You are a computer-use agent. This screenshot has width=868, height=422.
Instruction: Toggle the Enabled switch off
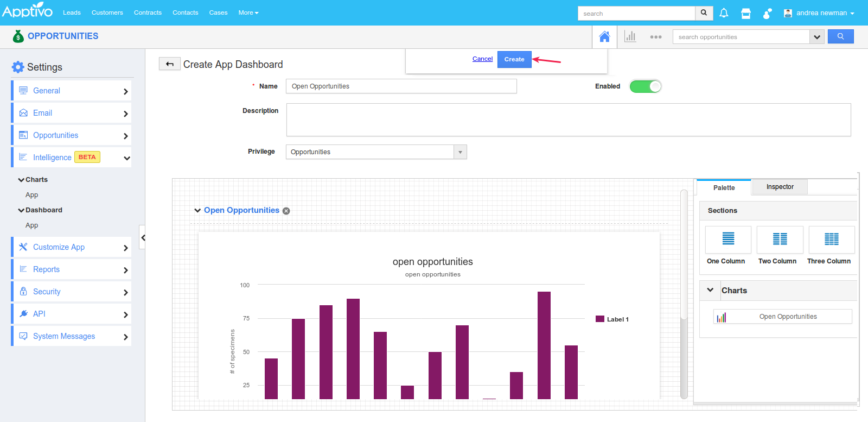pos(645,86)
